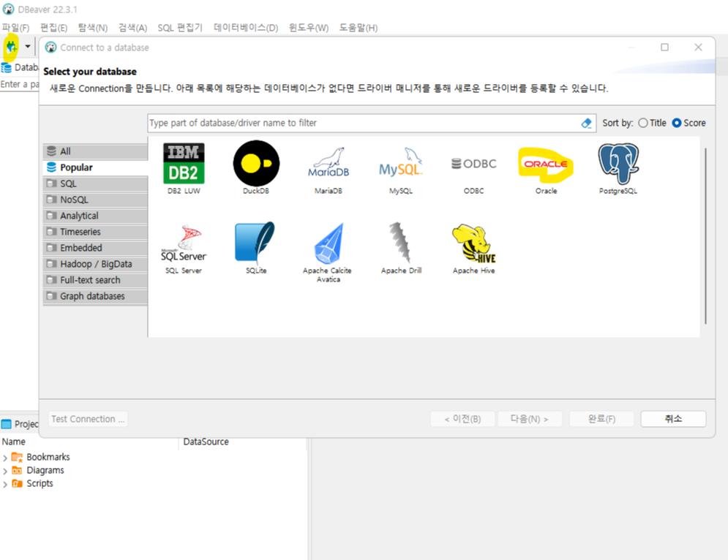Show the NoSQL drivers category
728x560 pixels.
tap(95, 200)
